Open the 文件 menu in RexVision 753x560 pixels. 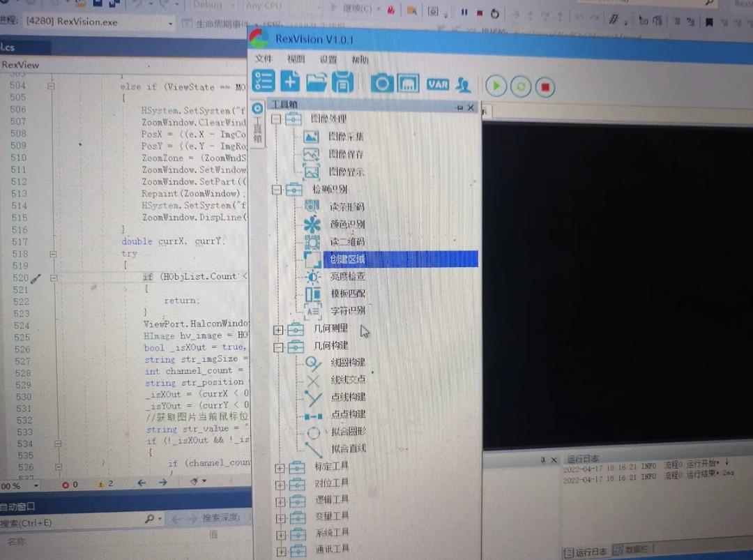point(263,58)
